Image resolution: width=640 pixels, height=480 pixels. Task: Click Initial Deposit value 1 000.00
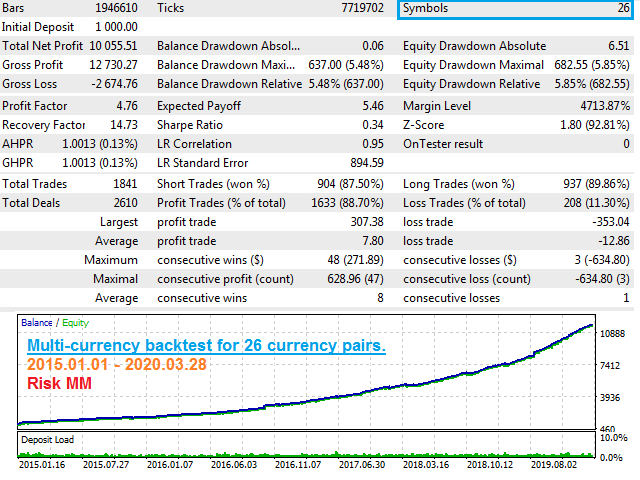pos(116,27)
